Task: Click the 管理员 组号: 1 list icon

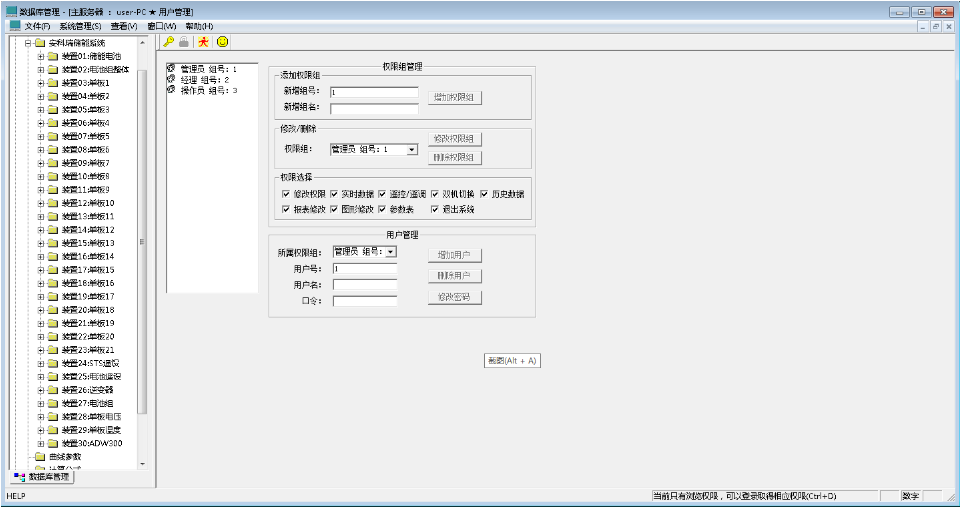Action: (x=171, y=69)
